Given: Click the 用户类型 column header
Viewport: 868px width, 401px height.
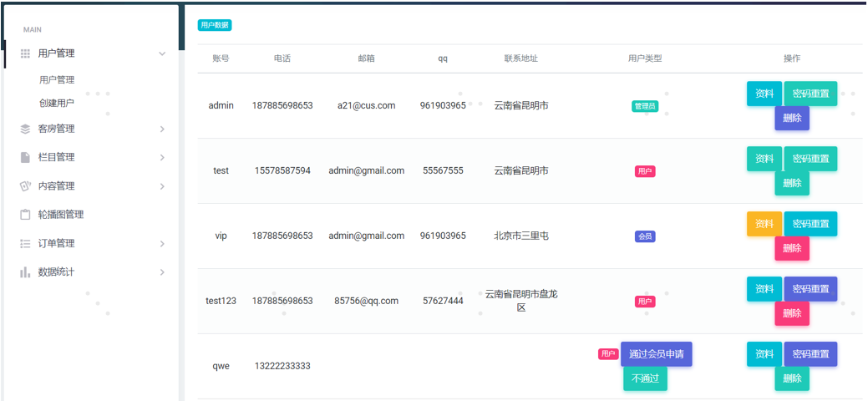Looking at the screenshot, I should pos(645,58).
